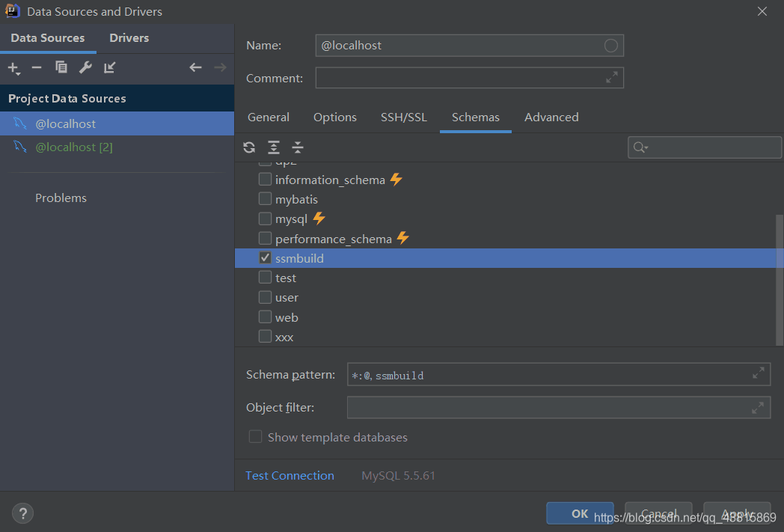
Task: Check the mysql schema checkbox
Action: tap(265, 218)
